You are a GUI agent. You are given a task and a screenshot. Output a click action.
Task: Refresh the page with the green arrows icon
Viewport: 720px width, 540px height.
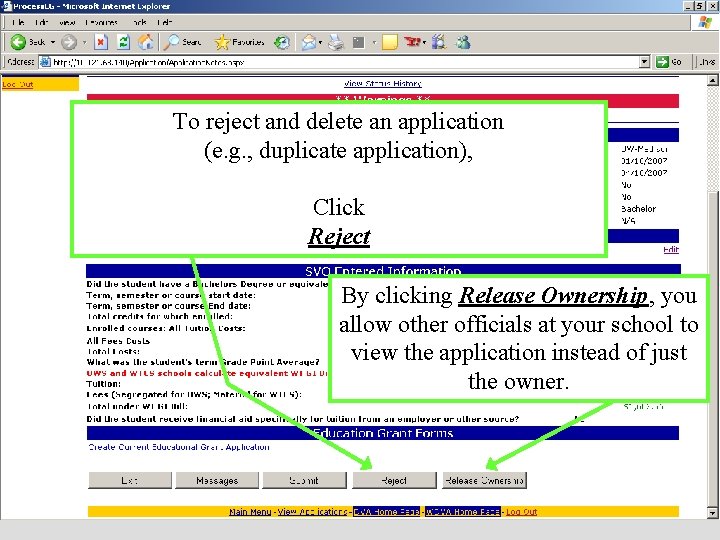(123, 42)
